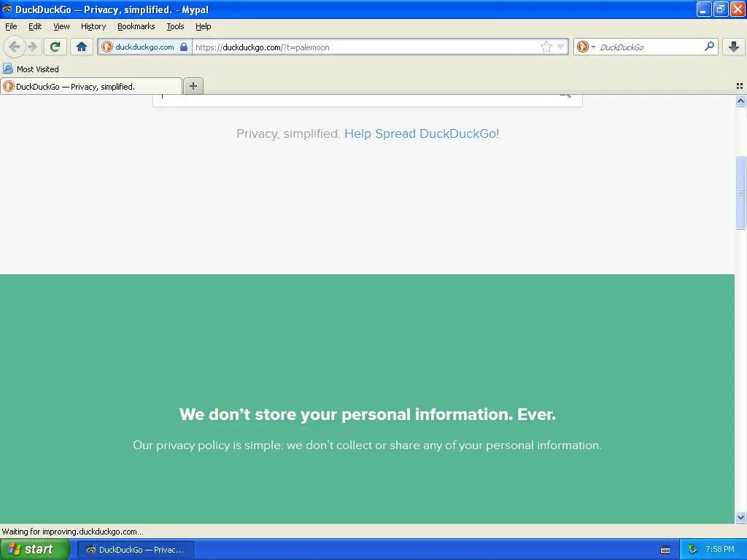Open the Home page via house icon
This screenshot has height=560, width=747.
(x=82, y=47)
